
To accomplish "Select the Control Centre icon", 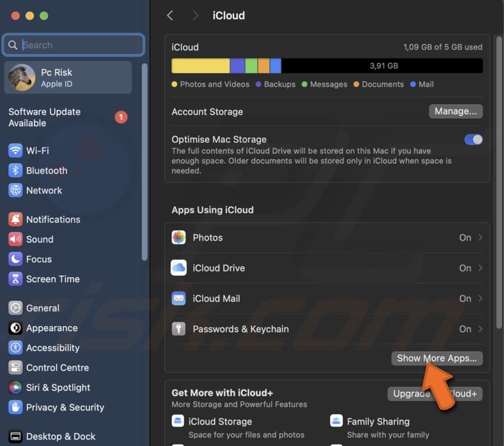I will pos(15,368).
